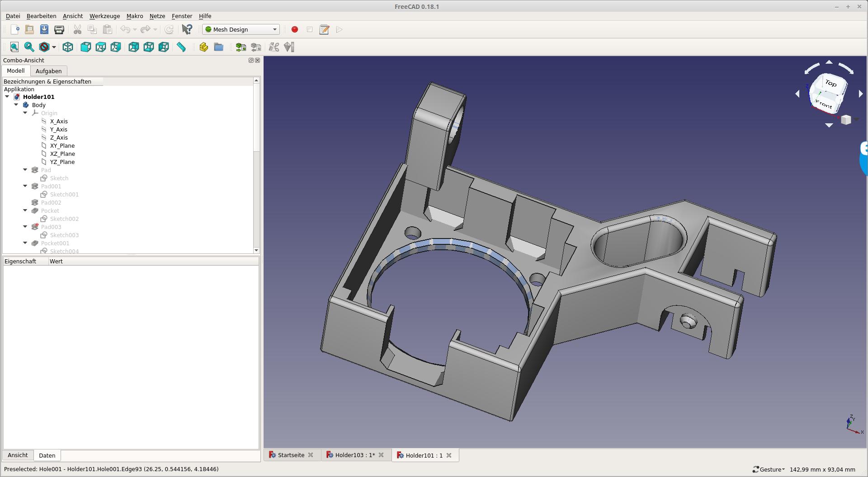Switch to the Startseite tab

pyautogui.click(x=291, y=455)
